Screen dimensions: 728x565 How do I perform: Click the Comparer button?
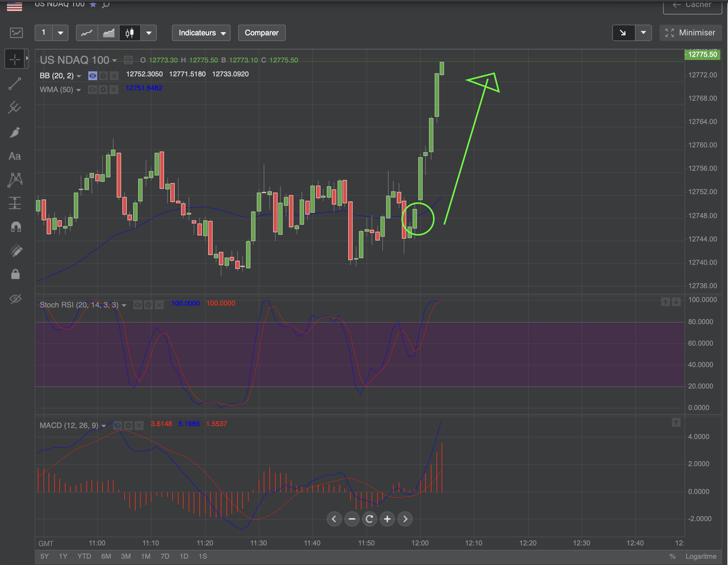click(261, 33)
